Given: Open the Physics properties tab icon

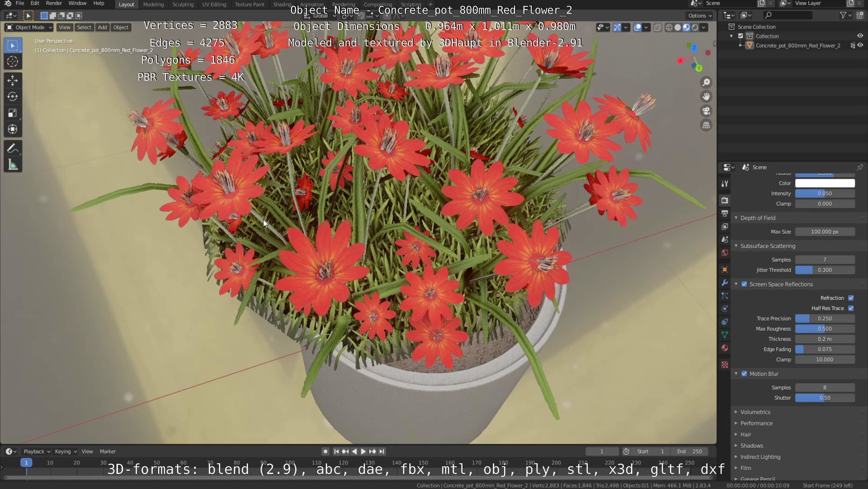Looking at the screenshot, I should click(x=725, y=309).
